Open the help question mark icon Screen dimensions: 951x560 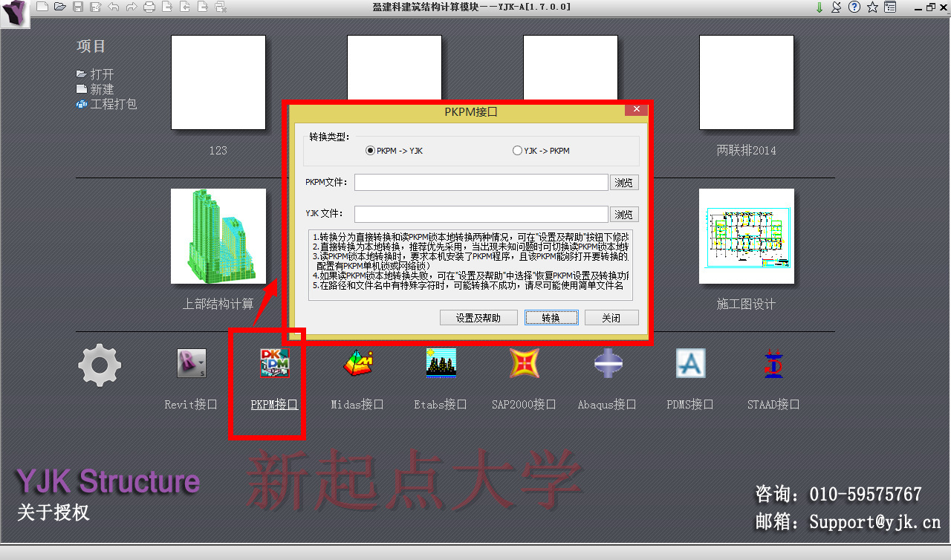(x=853, y=7)
